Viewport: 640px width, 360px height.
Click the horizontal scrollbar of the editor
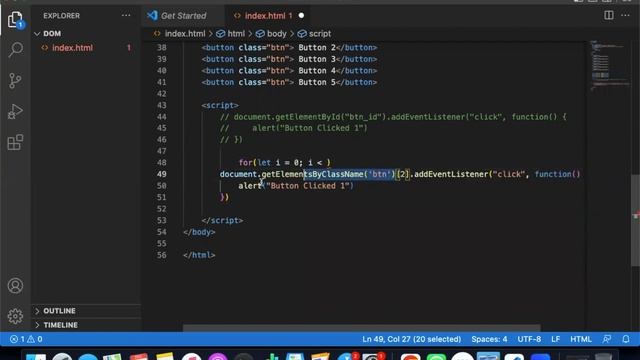coord(362,328)
